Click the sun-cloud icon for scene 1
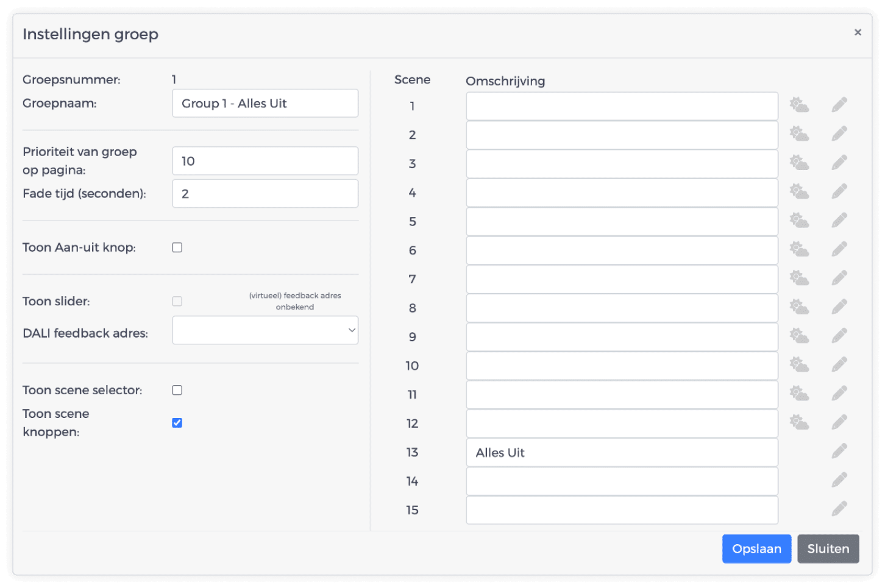Viewport: 885px width, 588px height. point(799,105)
